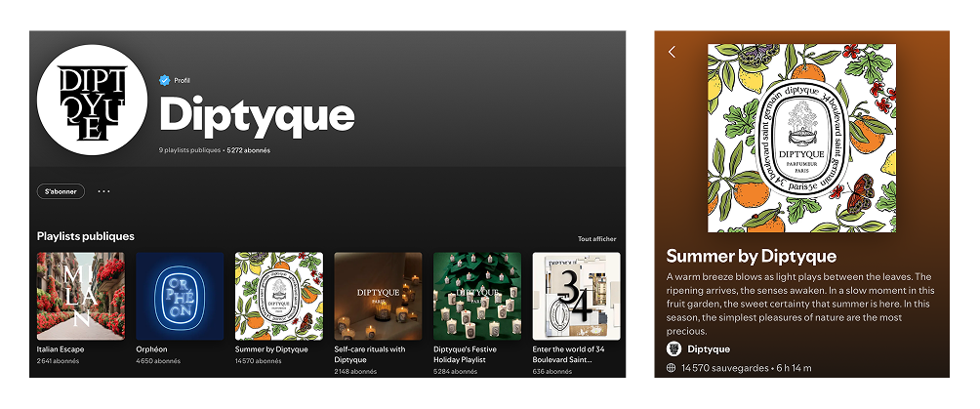
Task: Click the mobile Summer by Diptyque heading
Action: click(752, 256)
